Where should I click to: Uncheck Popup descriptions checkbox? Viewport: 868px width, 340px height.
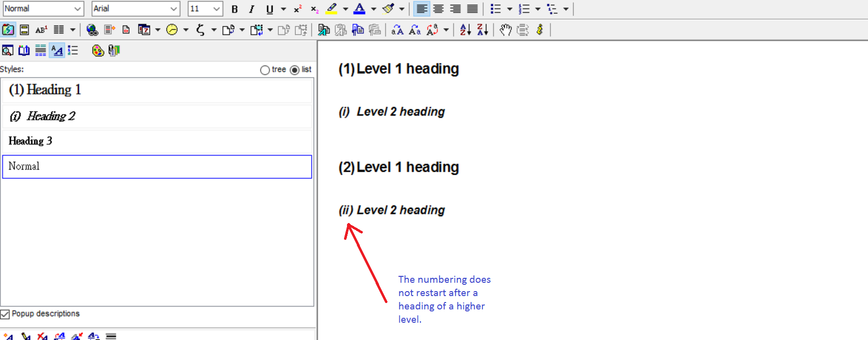(5, 314)
